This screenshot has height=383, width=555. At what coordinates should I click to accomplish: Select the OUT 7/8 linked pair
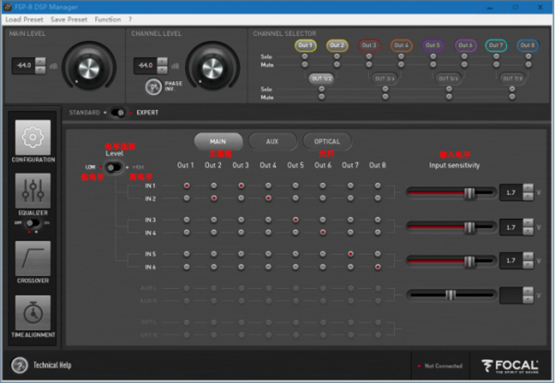512,79
